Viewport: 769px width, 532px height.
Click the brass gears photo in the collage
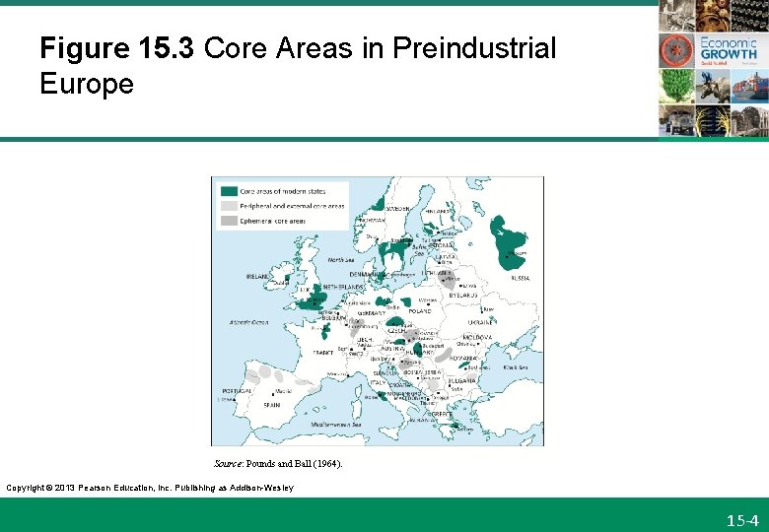coord(713,16)
